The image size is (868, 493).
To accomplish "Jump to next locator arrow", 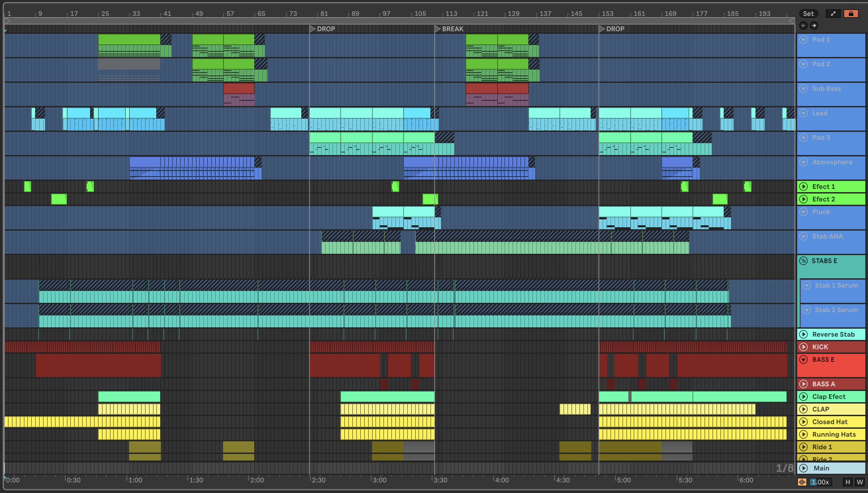I will pos(814,26).
